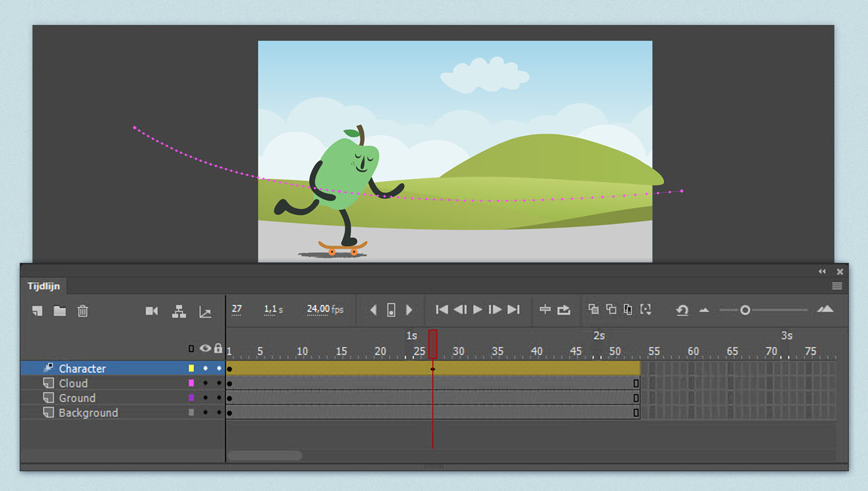Click the Character layer motion tween icon

[x=49, y=367]
